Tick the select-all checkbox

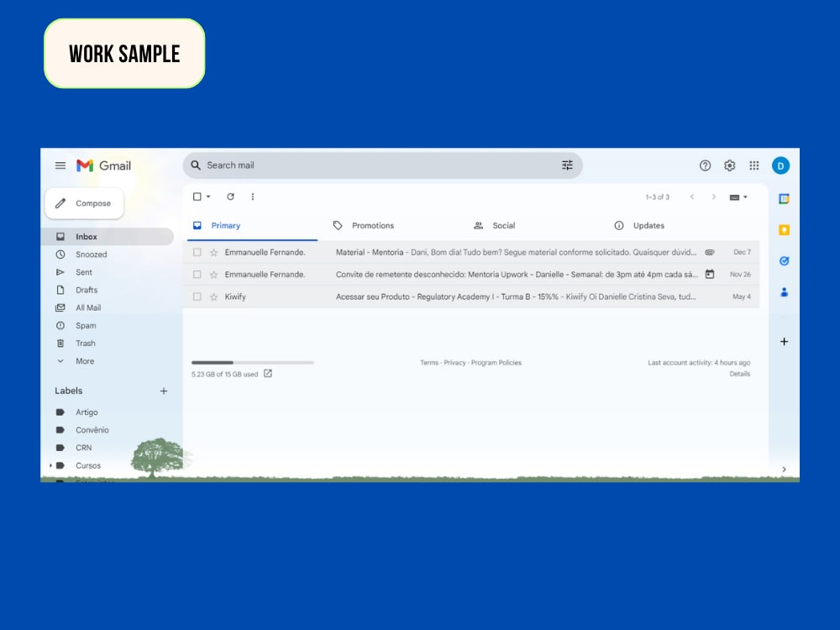(x=197, y=197)
